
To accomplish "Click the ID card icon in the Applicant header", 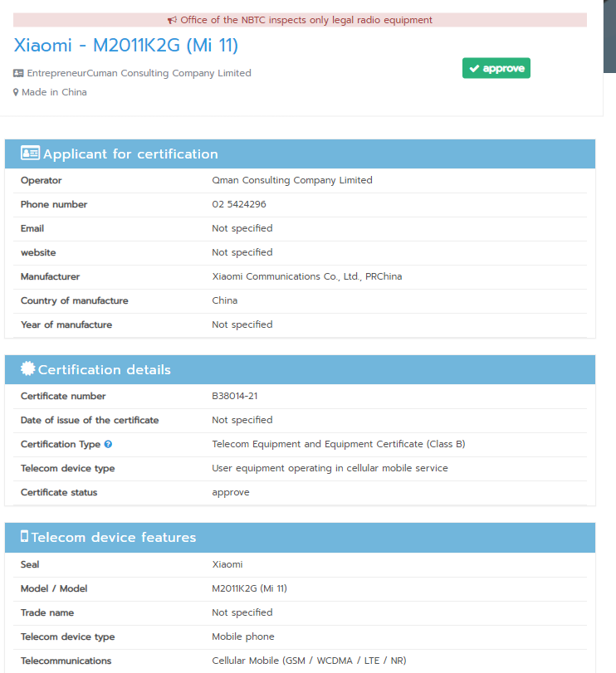I will click(x=30, y=154).
